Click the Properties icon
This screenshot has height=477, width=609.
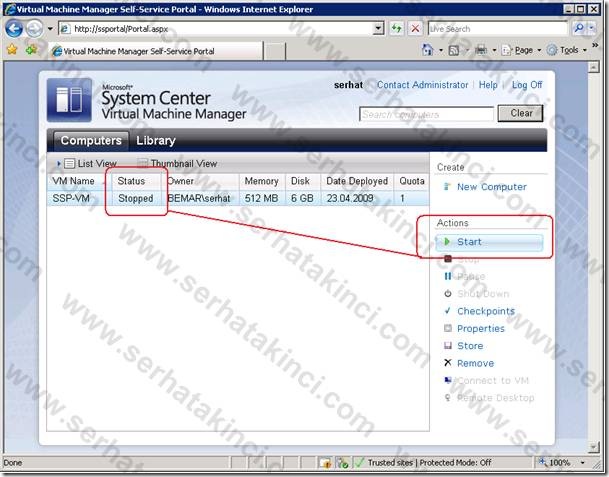[448, 328]
